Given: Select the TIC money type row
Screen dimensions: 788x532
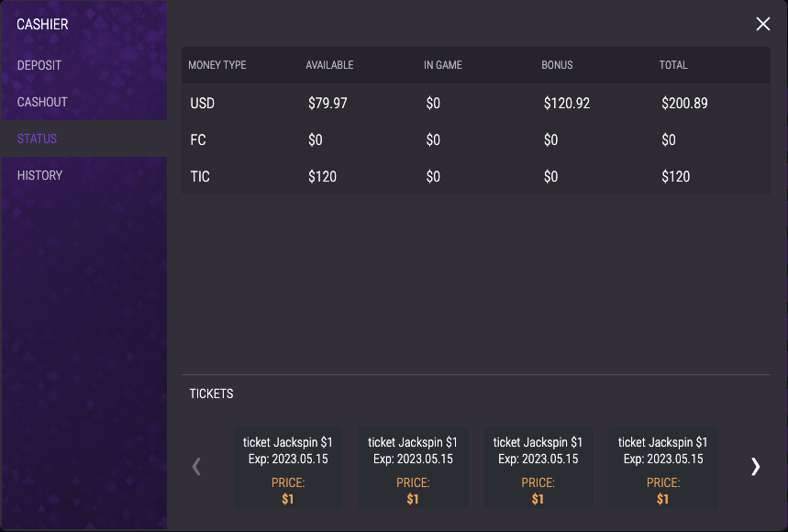Looking at the screenshot, I should [x=476, y=176].
